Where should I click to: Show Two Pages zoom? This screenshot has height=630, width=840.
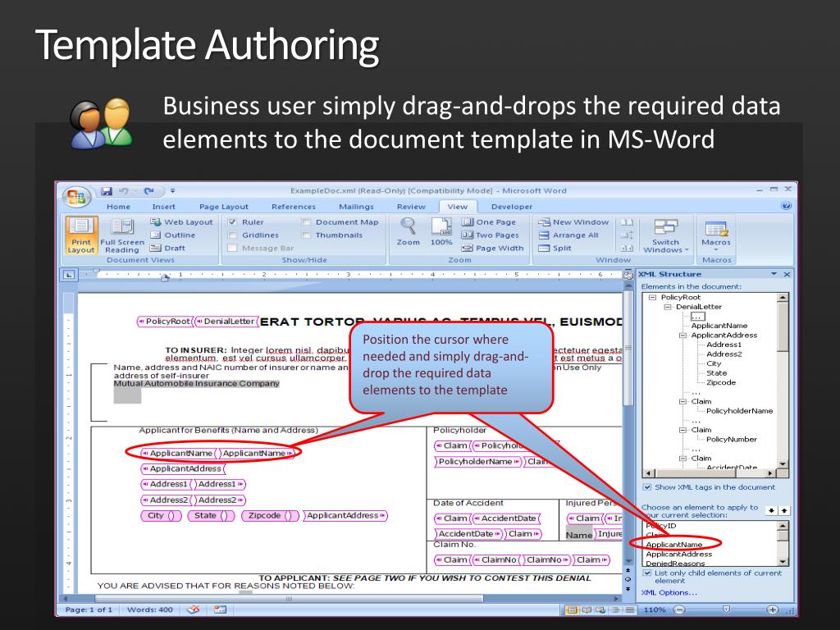tap(491, 235)
